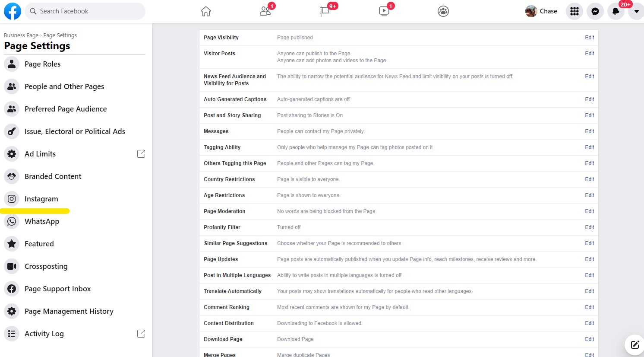Edit Others Tagging this Page setting

coord(590,163)
